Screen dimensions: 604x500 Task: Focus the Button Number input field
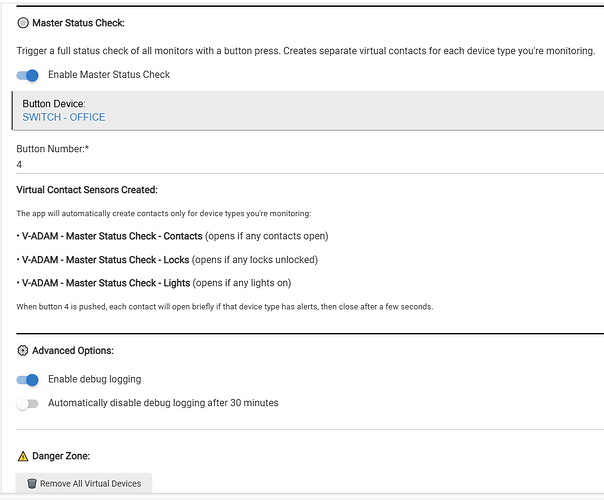tap(300, 165)
